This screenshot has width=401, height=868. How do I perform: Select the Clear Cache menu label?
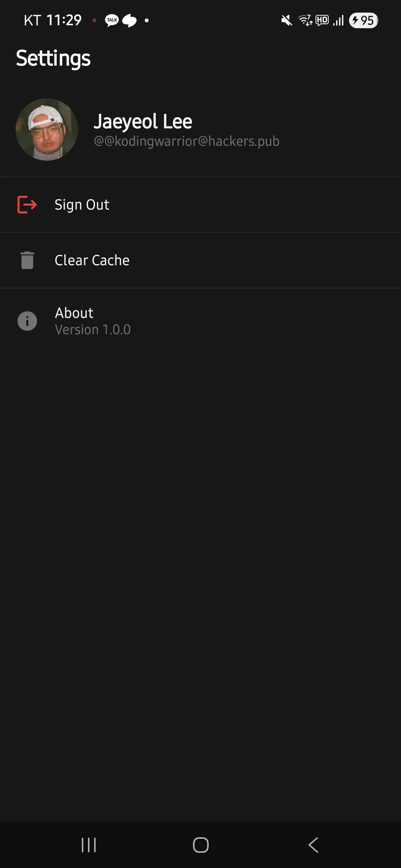point(92,260)
